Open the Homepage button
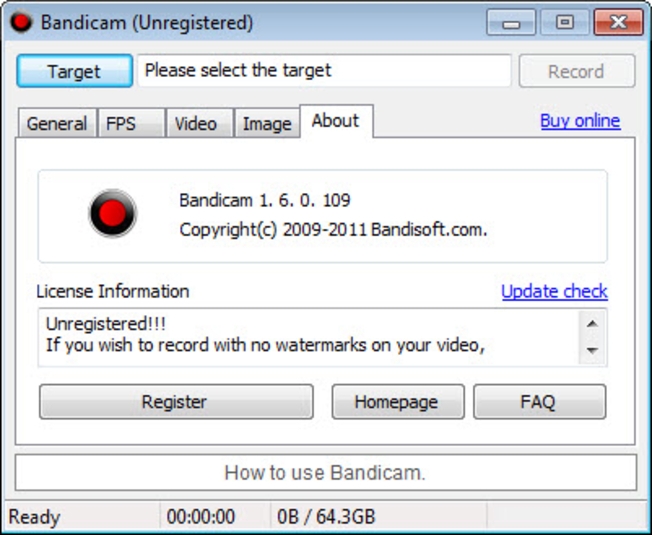Viewport: 652px width, 535px height. pyautogui.click(x=397, y=402)
